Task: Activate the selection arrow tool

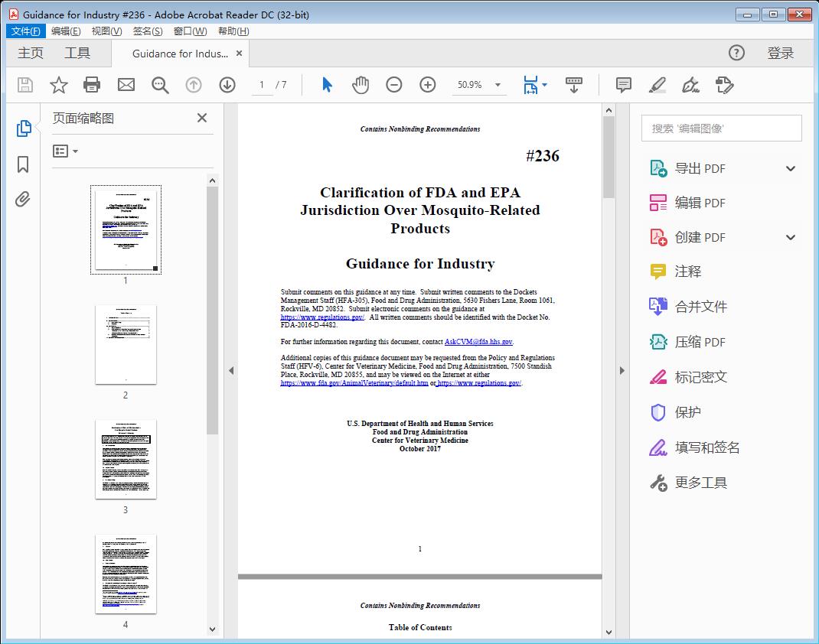Action: click(x=325, y=85)
